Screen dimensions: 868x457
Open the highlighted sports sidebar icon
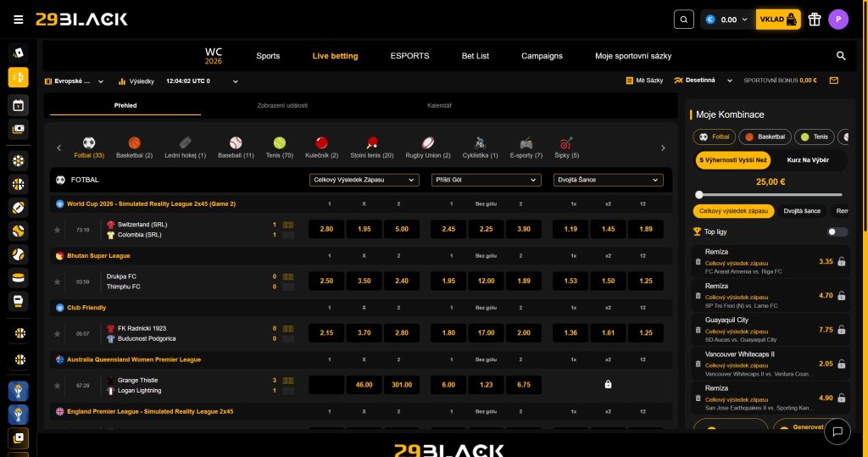(19, 77)
